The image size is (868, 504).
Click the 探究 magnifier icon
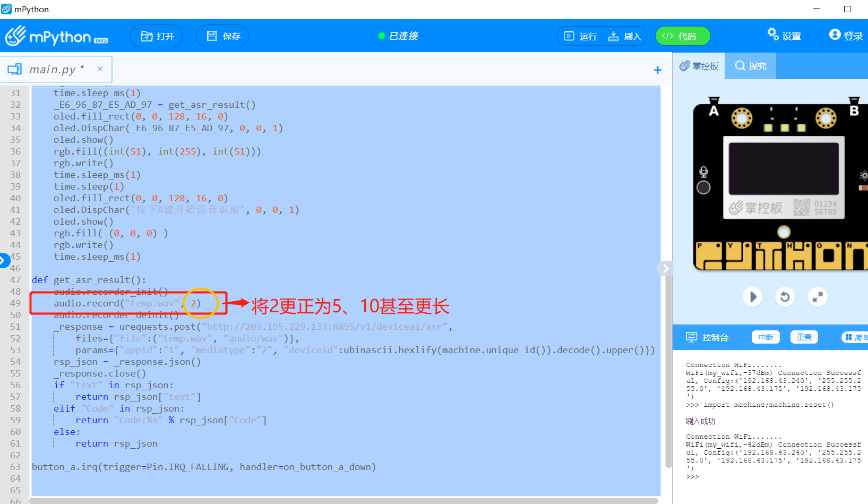(740, 66)
